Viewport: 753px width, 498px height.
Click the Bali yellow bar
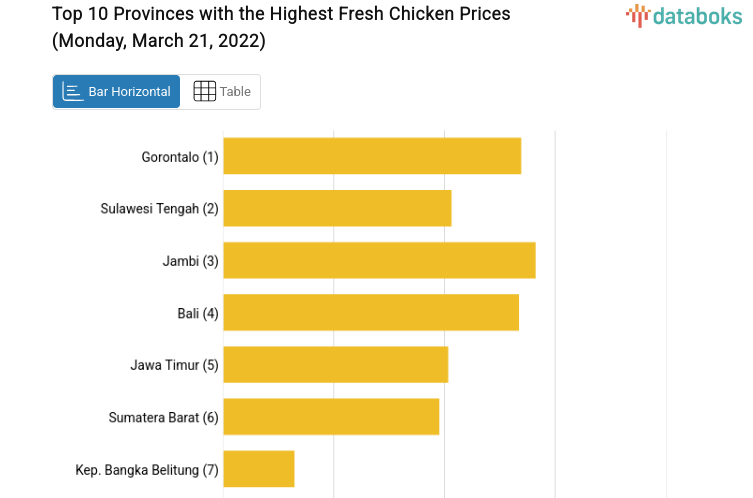pos(371,312)
